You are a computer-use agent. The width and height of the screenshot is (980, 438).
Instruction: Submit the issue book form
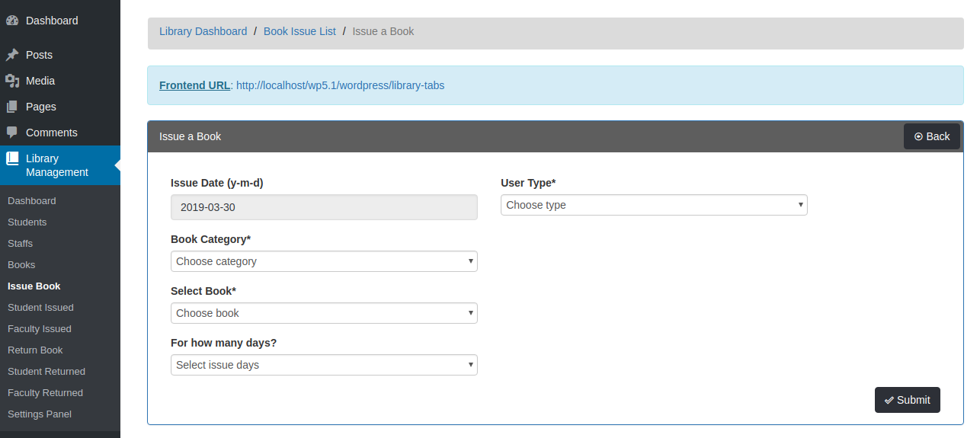pos(907,400)
